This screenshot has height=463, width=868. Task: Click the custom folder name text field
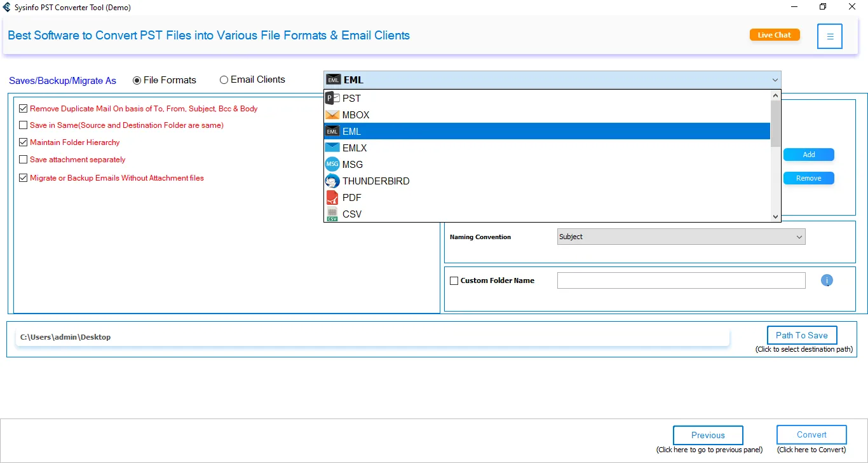681,280
